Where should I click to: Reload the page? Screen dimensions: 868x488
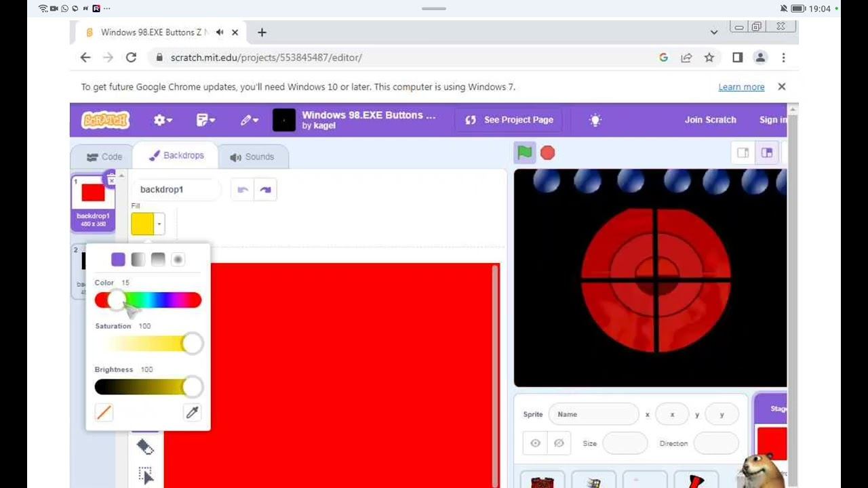[x=132, y=58]
